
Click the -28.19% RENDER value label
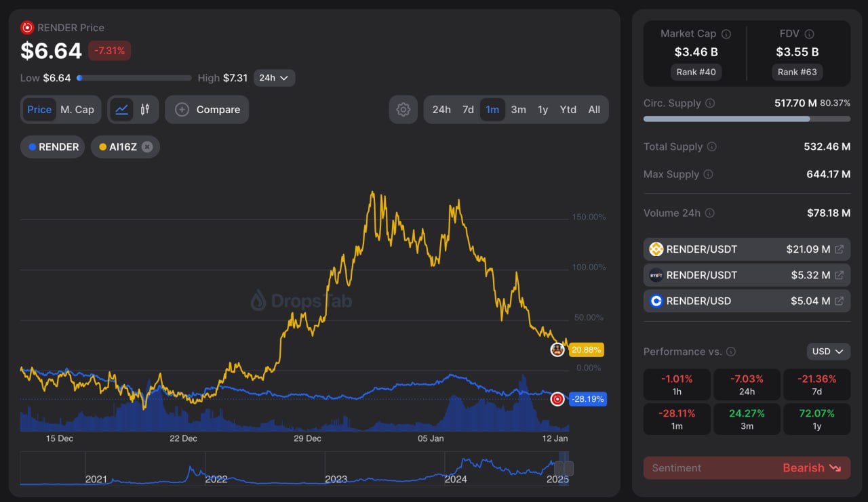pos(587,399)
